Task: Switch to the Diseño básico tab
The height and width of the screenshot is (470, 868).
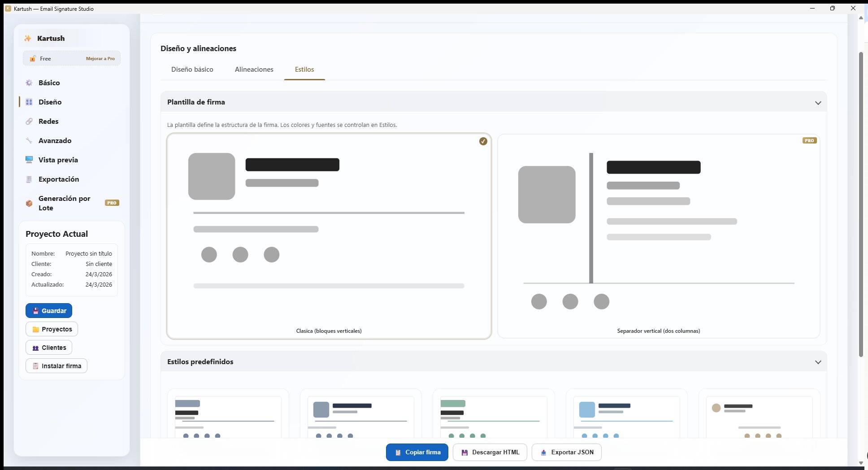Action: (192, 70)
